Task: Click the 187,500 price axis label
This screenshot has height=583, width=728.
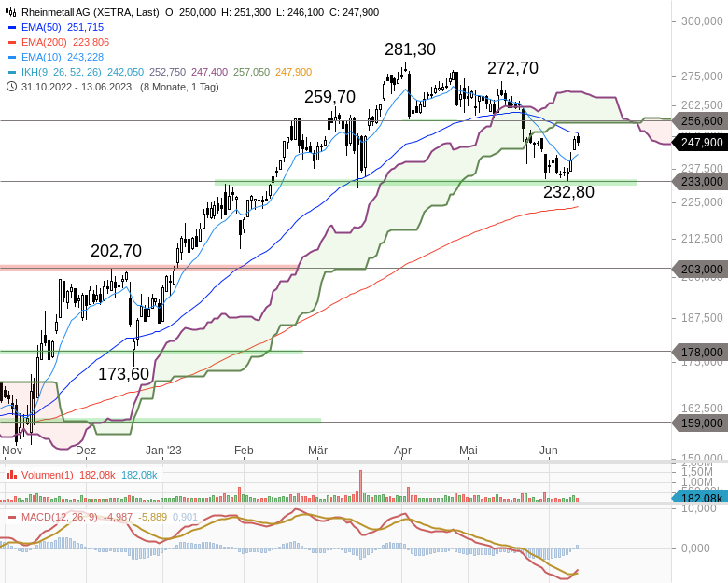Action: pos(702,318)
